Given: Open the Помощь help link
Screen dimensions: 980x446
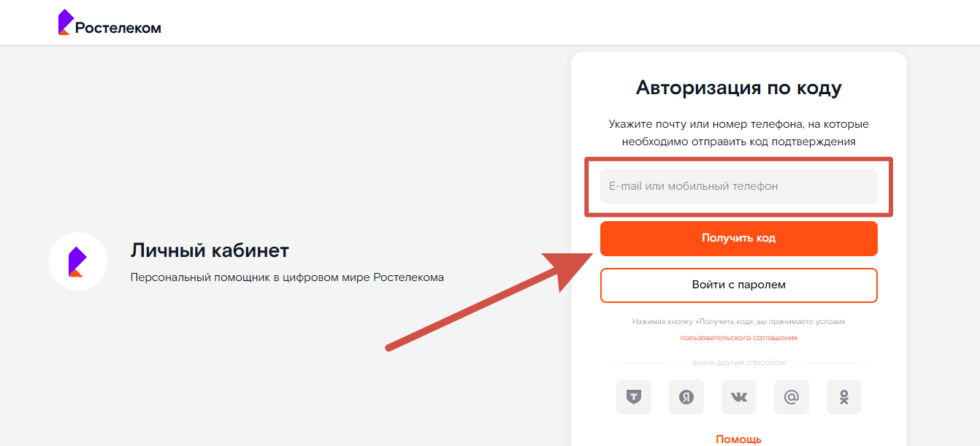Looking at the screenshot, I should (738, 439).
